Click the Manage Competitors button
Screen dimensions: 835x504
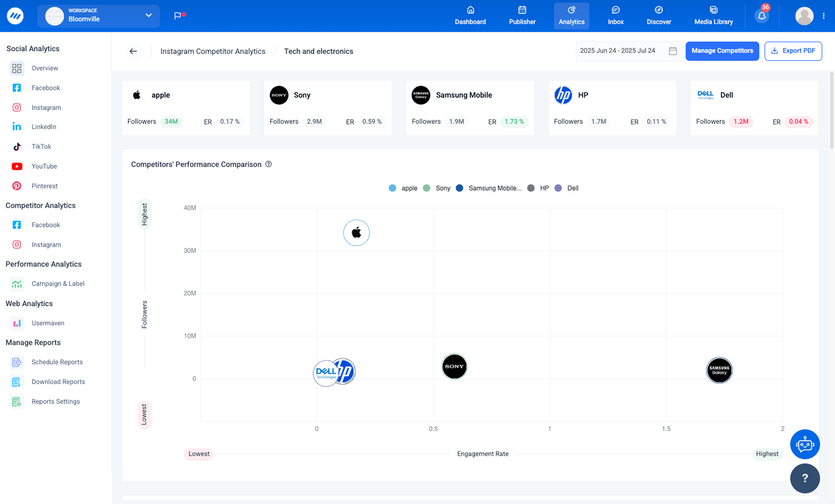pyautogui.click(x=722, y=51)
